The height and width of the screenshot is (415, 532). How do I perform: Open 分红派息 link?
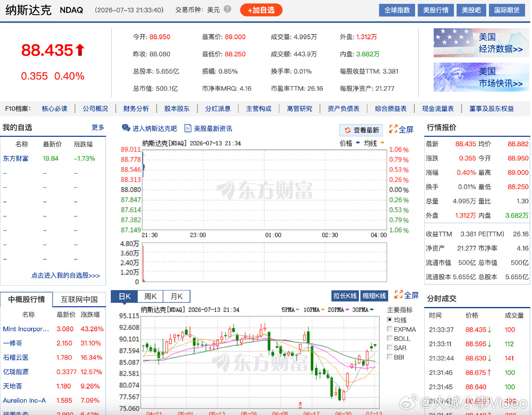pyautogui.click(x=218, y=109)
